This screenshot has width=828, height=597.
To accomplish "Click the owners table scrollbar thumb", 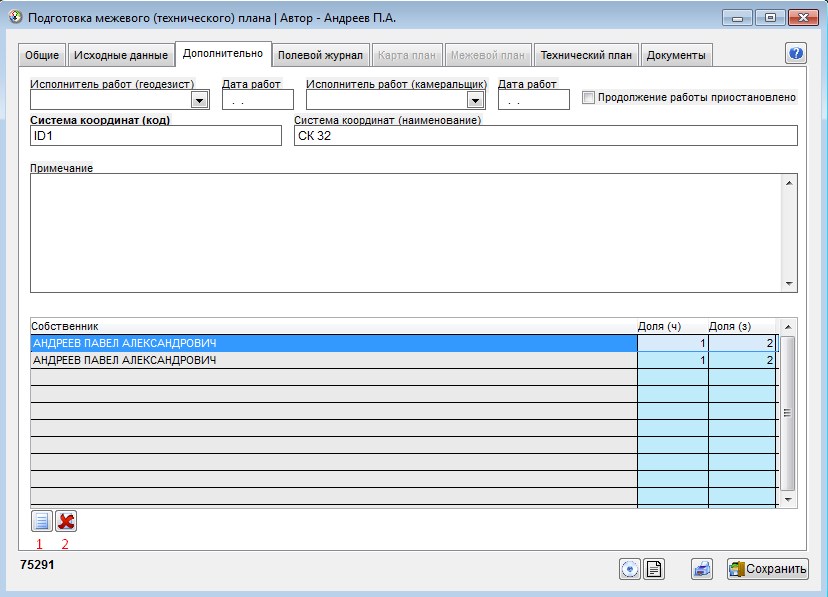I will point(787,413).
